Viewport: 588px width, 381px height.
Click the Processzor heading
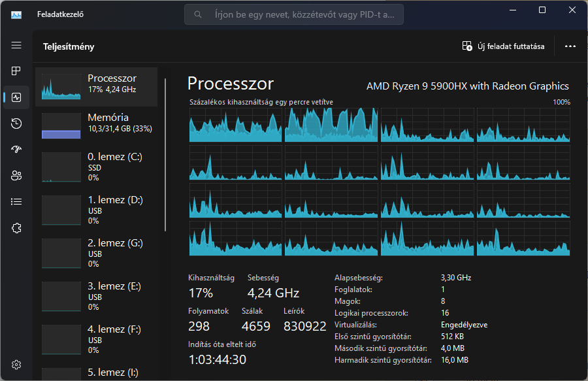point(230,84)
